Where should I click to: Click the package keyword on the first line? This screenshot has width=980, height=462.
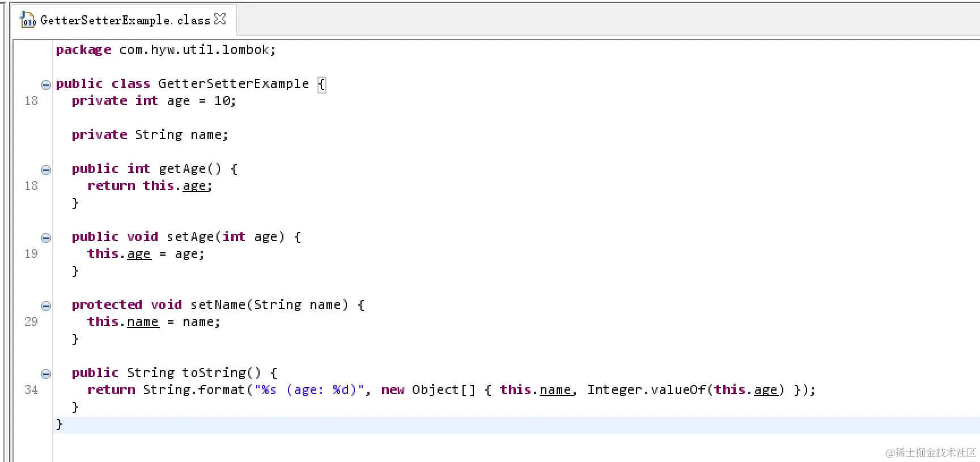[83, 50]
